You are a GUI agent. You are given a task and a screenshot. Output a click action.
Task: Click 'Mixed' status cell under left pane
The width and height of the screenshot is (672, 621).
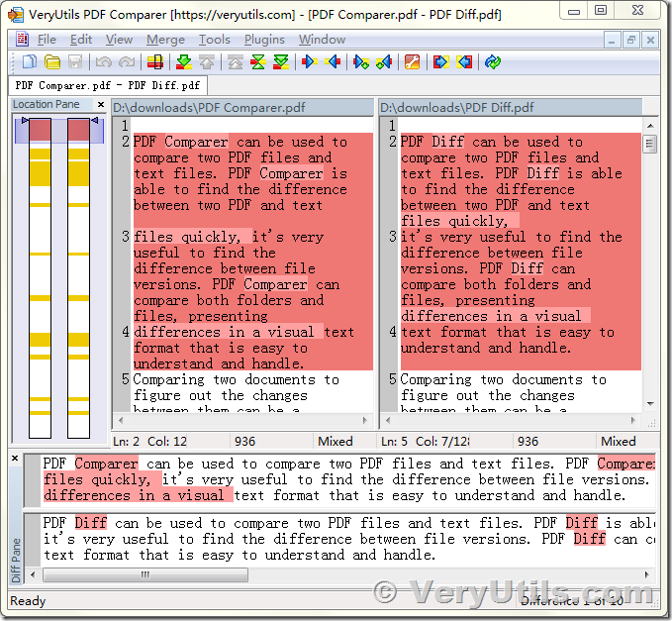click(x=336, y=442)
